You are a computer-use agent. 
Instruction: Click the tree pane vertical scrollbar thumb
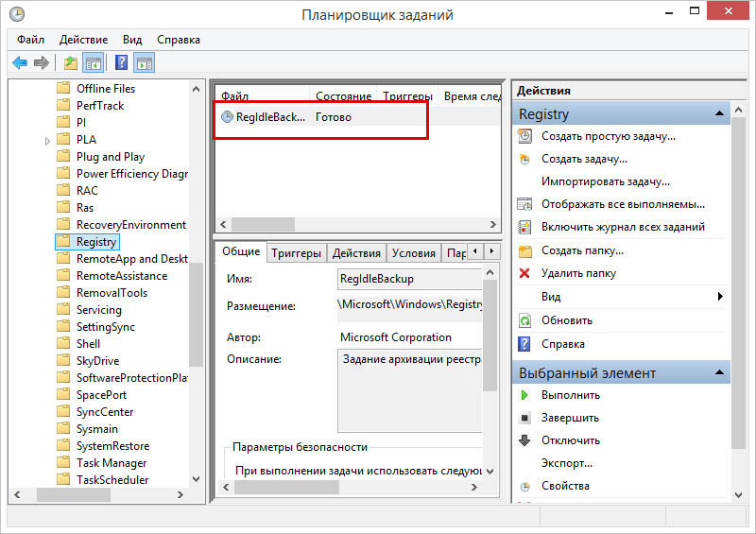(196, 315)
